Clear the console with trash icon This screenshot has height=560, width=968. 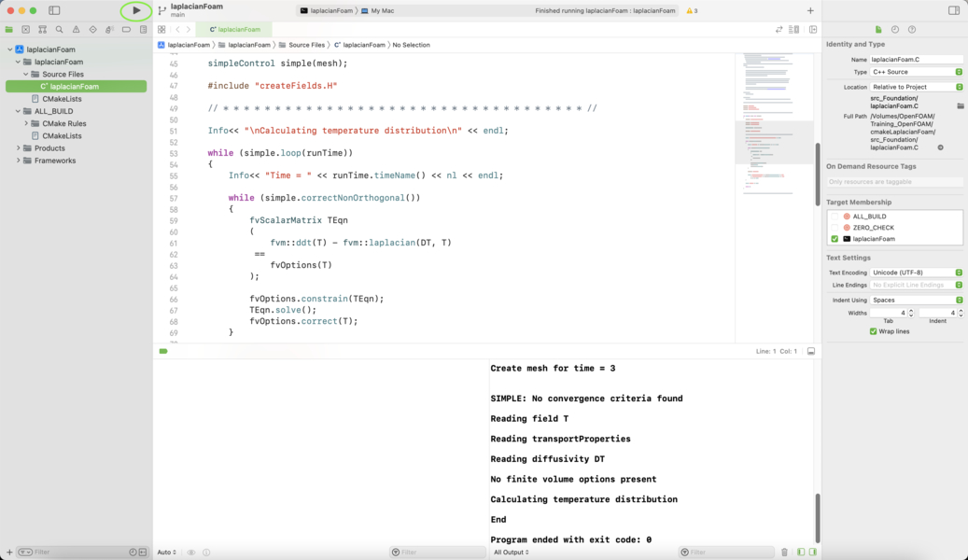pos(784,552)
